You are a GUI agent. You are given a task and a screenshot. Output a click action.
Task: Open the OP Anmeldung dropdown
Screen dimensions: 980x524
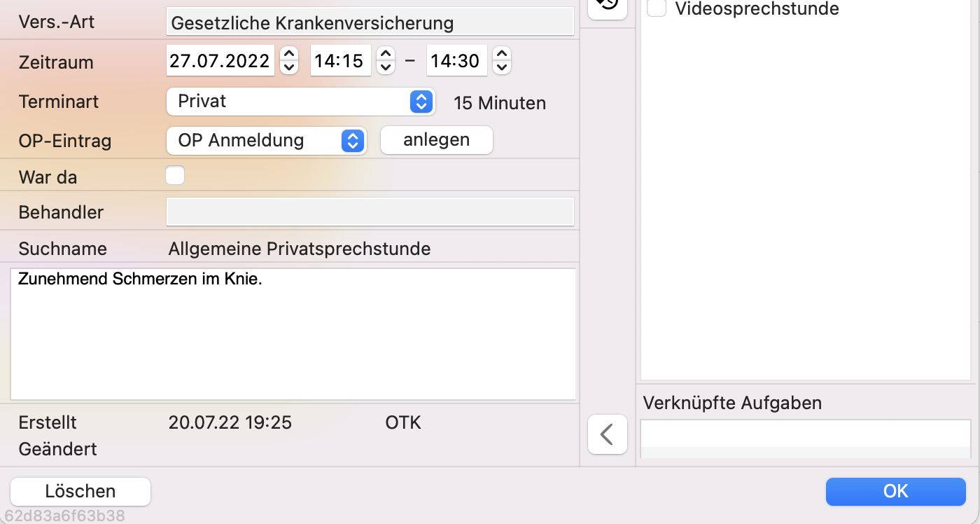pos(267,141)
